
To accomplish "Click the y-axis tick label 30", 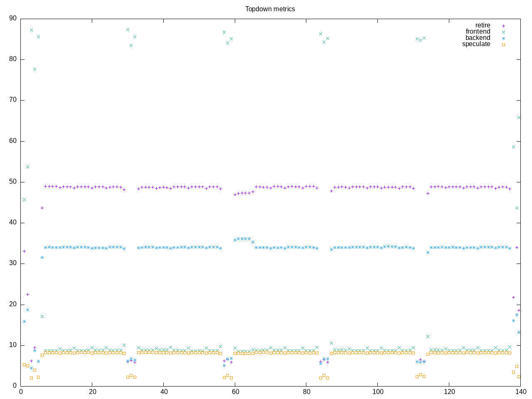I will click(x=12, y=264).
